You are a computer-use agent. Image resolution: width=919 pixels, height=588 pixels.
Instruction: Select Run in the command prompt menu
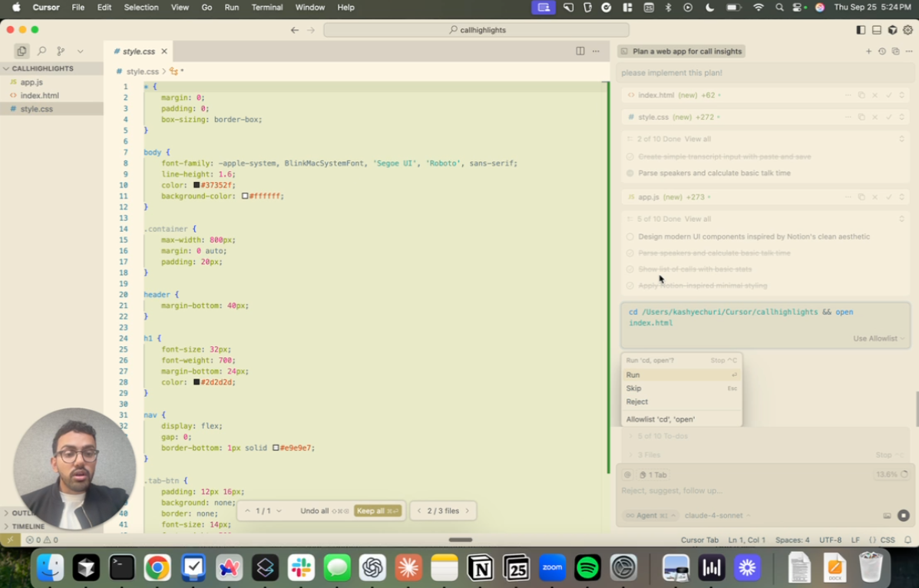tap(633, 375)
